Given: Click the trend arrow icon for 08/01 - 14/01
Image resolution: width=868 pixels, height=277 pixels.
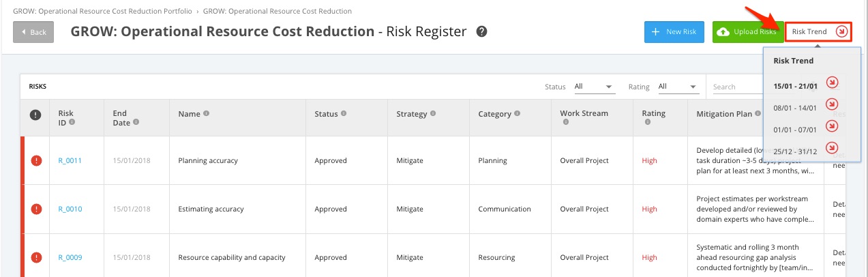Looking at the screenshot, I should coord(831,104).
